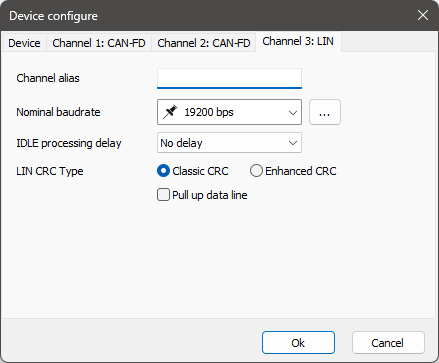Focus the Channel alias text field
439x363 pixels.
[x=229, y=78]
